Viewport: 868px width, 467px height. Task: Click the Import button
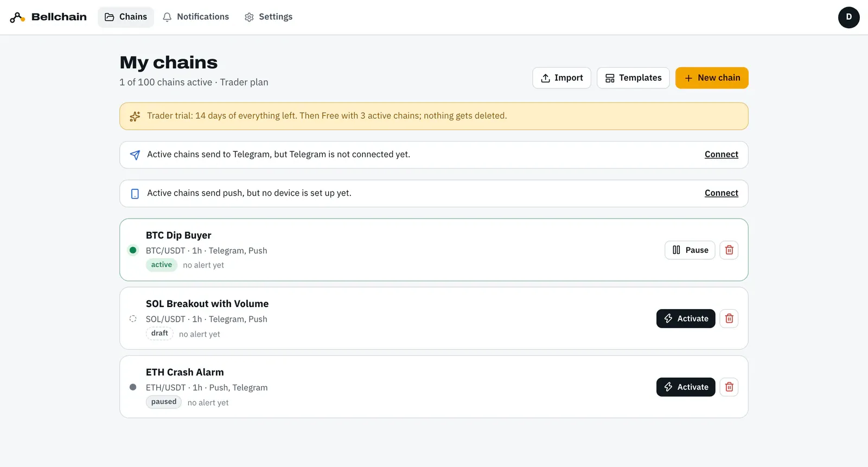561,78
